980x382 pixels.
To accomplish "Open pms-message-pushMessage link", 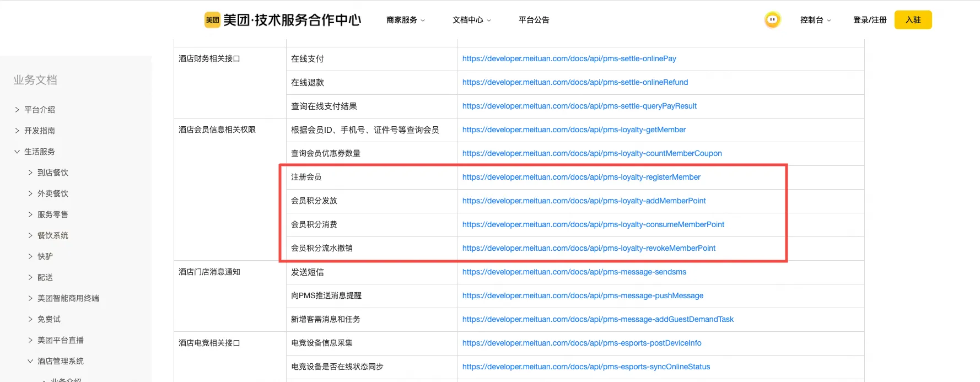I will tap(583, 295).
